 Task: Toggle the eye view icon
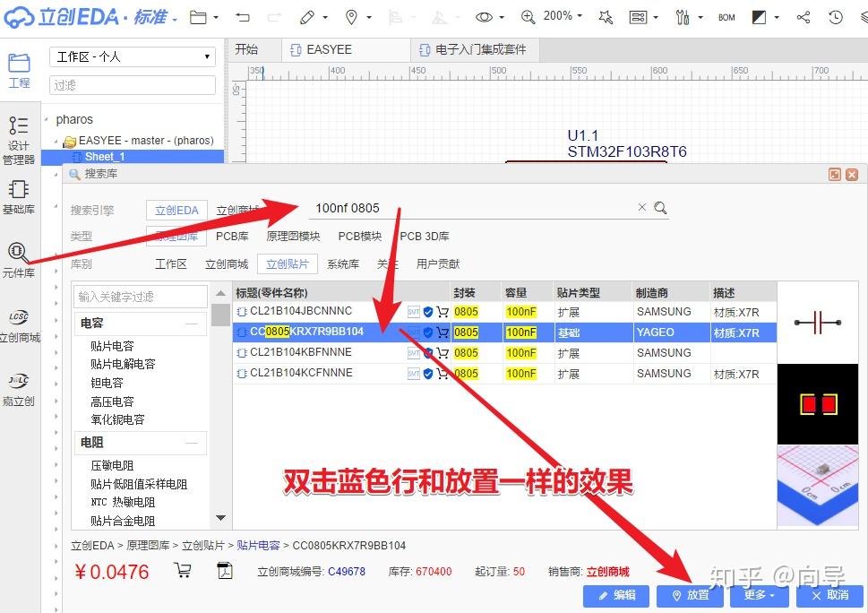coord(484,17)
